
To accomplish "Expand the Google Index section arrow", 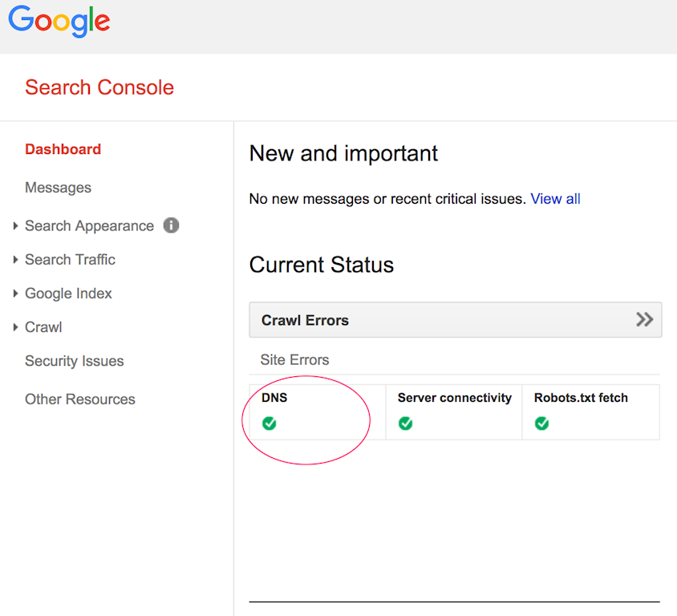I will [16, 294].
